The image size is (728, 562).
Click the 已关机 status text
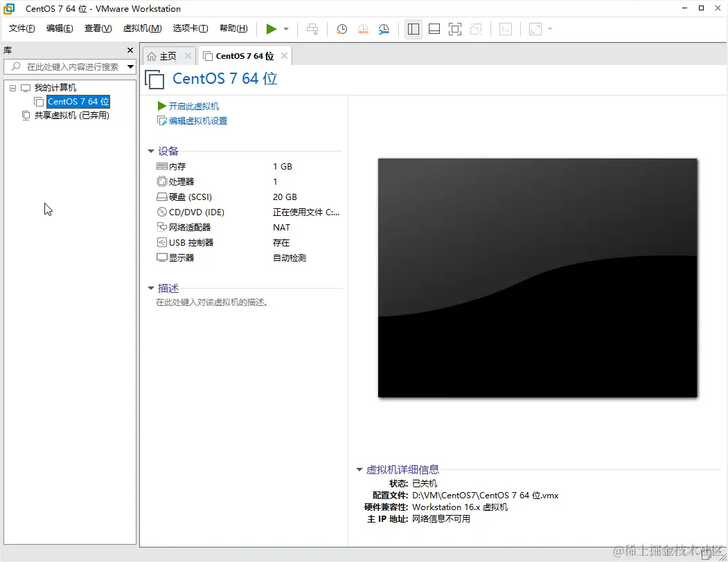[x=425, y=484]
